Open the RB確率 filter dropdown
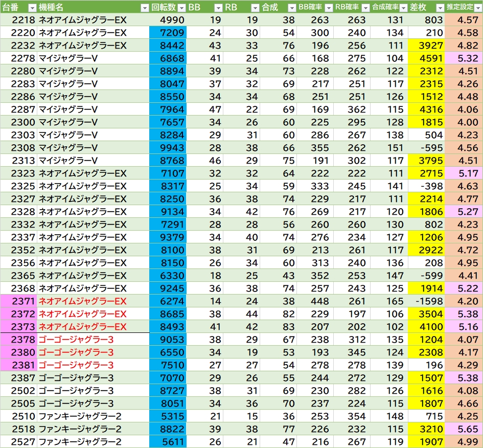This screenshot has height=448, width=483. click(x=365, y=8)
